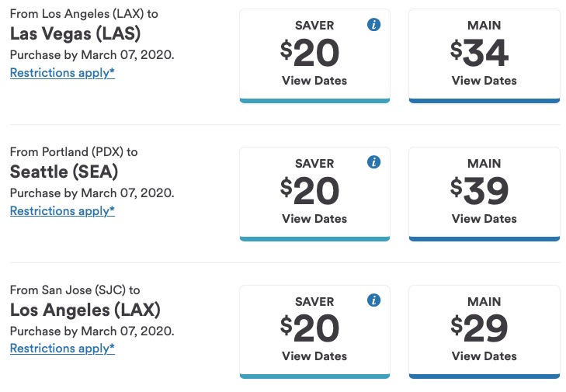Click the $34 Main price to Las Vegas
566x392 pixels.
coord(480,53)
